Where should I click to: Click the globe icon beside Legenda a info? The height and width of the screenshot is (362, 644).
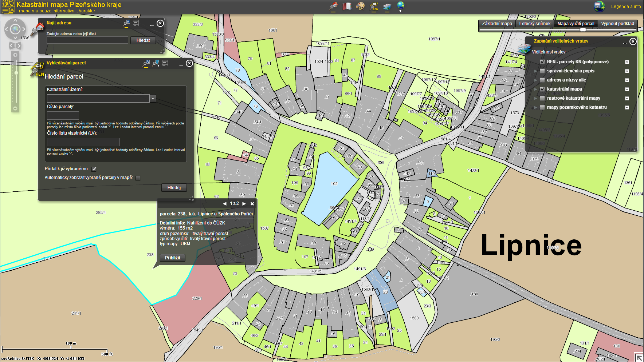(x=599, y=6)
